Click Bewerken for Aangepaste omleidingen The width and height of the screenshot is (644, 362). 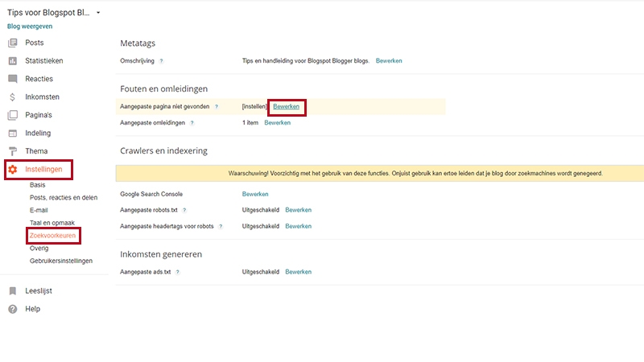pyautogui.click(x=277, y=123)
